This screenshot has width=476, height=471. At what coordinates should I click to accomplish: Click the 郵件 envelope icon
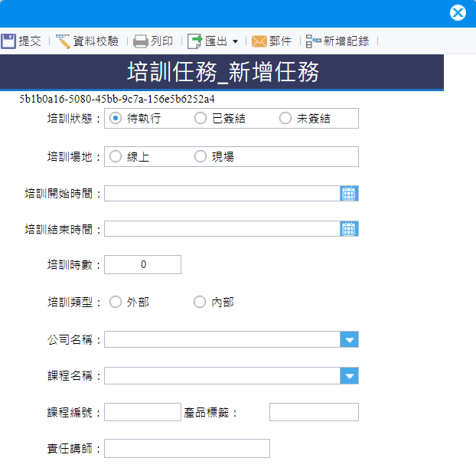(259, 41)
